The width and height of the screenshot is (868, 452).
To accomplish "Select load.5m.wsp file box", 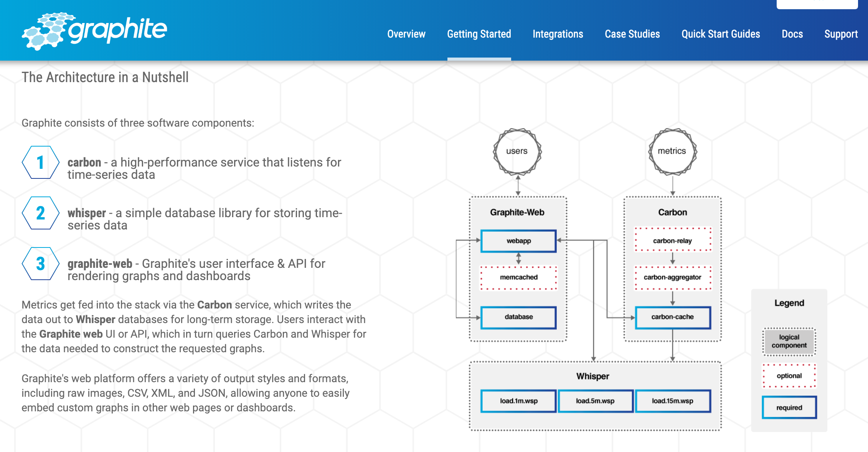I will point(595,401).
